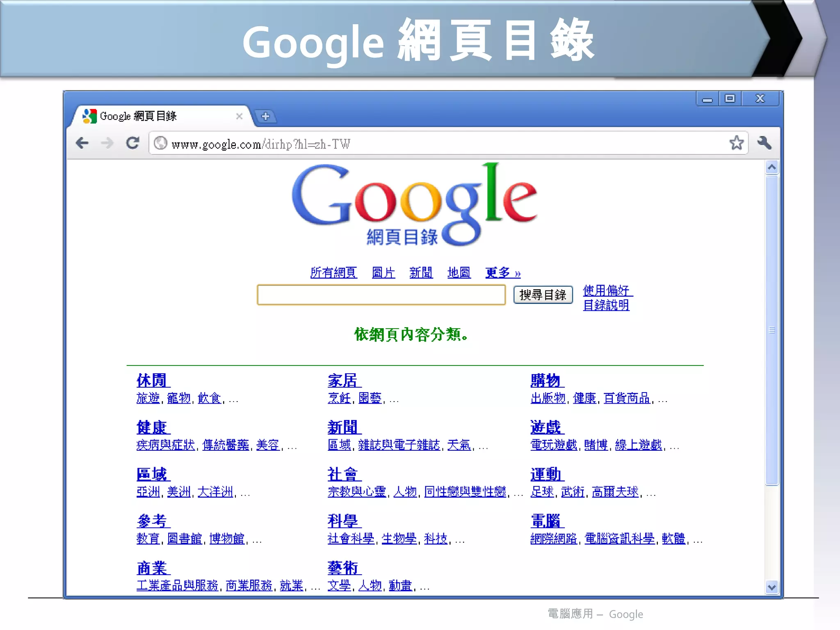Open the 寵物 subcategory link
Image resolution: width=840 pixels, height=630 pixels.
point(179,398)
